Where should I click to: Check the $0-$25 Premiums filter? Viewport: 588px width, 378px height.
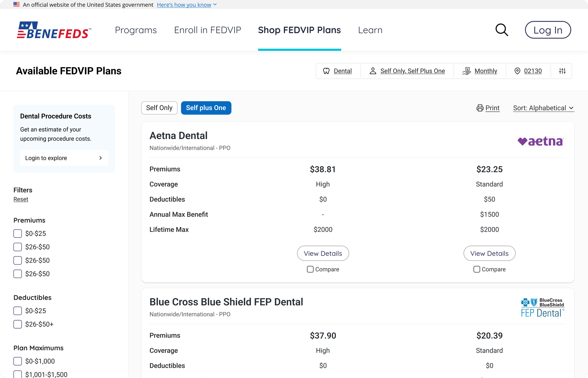click(18, 233)
